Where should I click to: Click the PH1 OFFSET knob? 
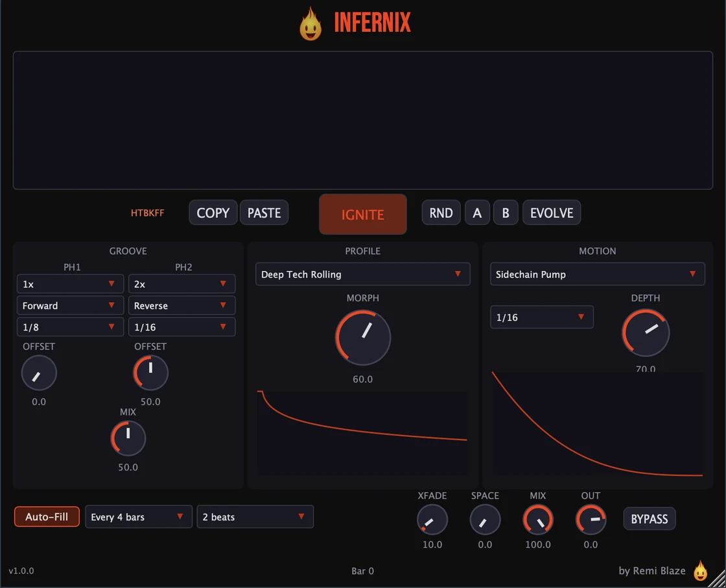[x=39, y=373]
